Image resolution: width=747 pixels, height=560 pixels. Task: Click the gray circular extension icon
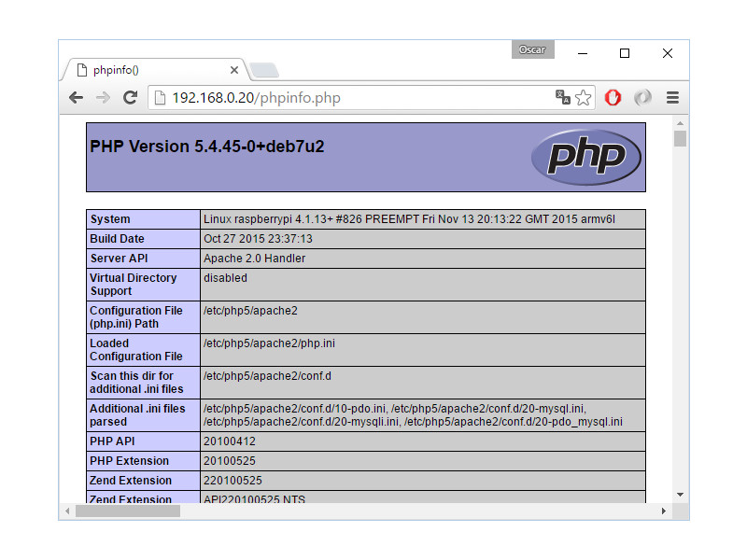(x=642, y=98)
